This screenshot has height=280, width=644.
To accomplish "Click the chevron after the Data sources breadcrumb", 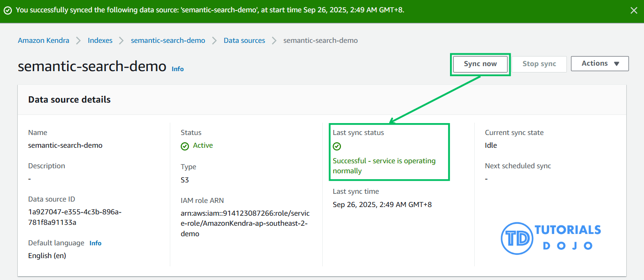I will pos(274,41).
